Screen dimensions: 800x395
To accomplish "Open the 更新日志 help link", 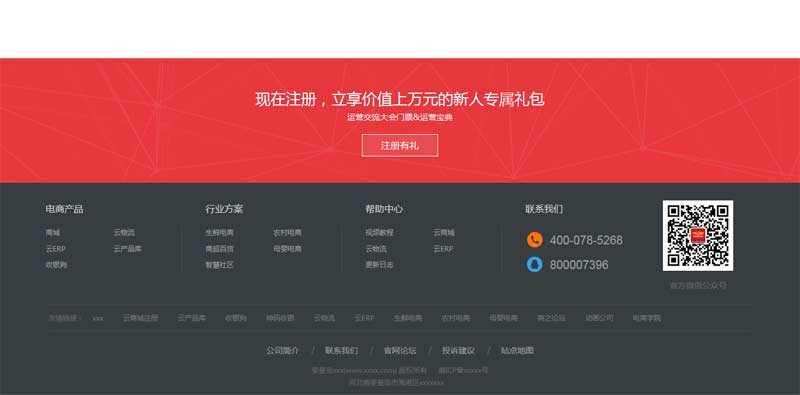I will (x=379, y=265).
